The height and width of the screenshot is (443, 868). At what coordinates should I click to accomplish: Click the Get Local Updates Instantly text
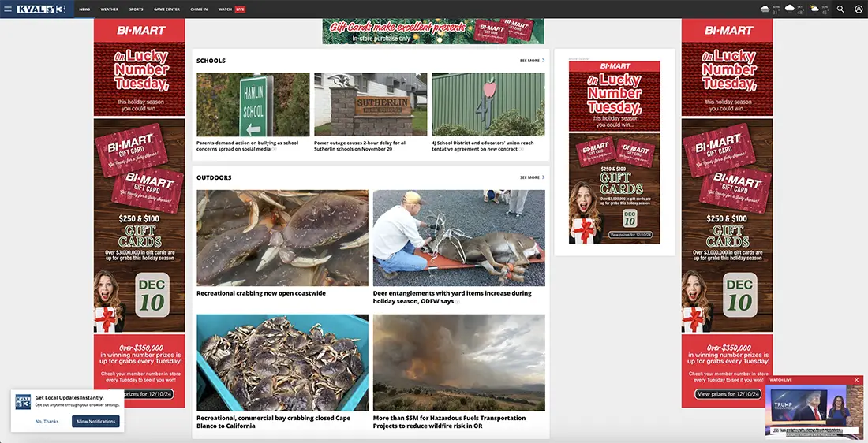pyautogui.click(x=69, y=397)
